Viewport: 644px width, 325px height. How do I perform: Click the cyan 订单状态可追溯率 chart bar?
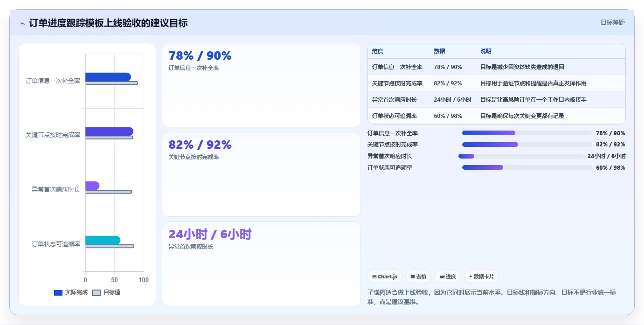[103, 240]
